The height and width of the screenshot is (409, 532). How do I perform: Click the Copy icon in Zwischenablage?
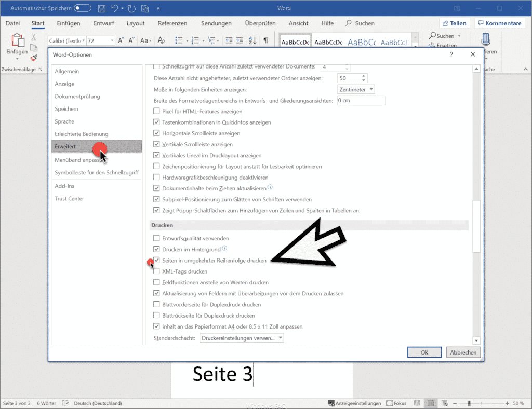tap(34, 48)
